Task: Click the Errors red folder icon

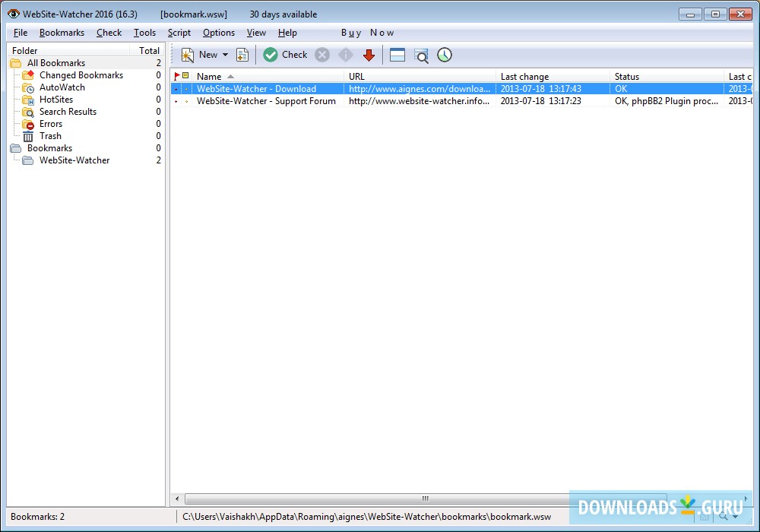Action: (x=28, y=124)
